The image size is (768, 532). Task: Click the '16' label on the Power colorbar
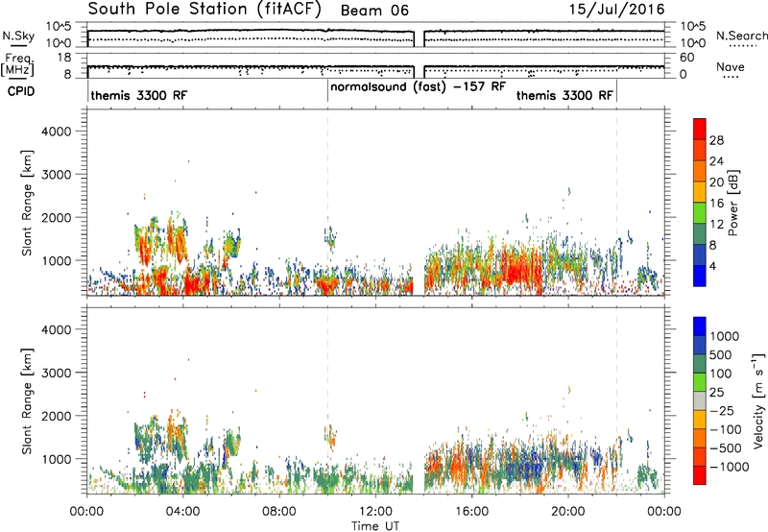716,204
